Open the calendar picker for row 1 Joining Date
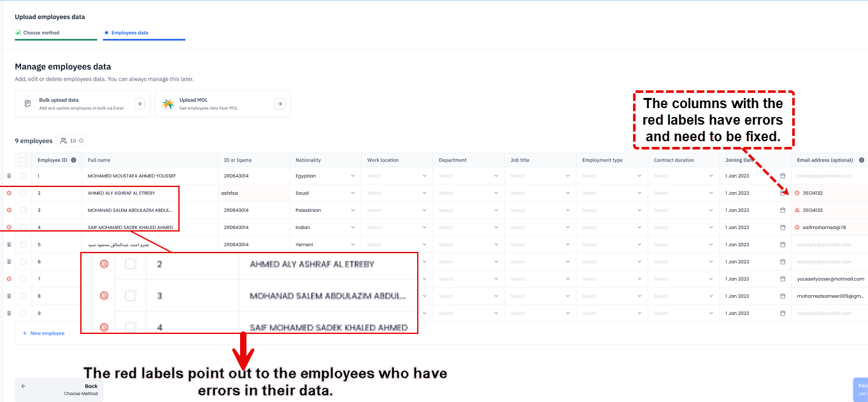 tap(781, 176)
